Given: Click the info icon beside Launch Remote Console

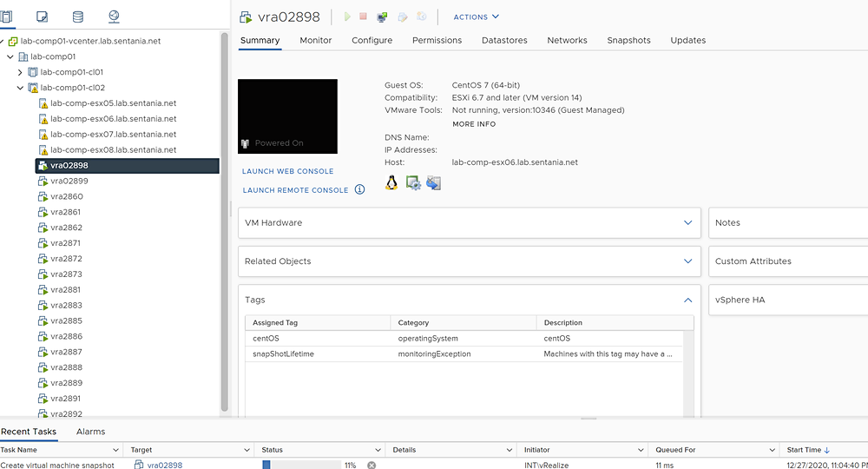Looking at the screenshot, I should pos(360,189).
